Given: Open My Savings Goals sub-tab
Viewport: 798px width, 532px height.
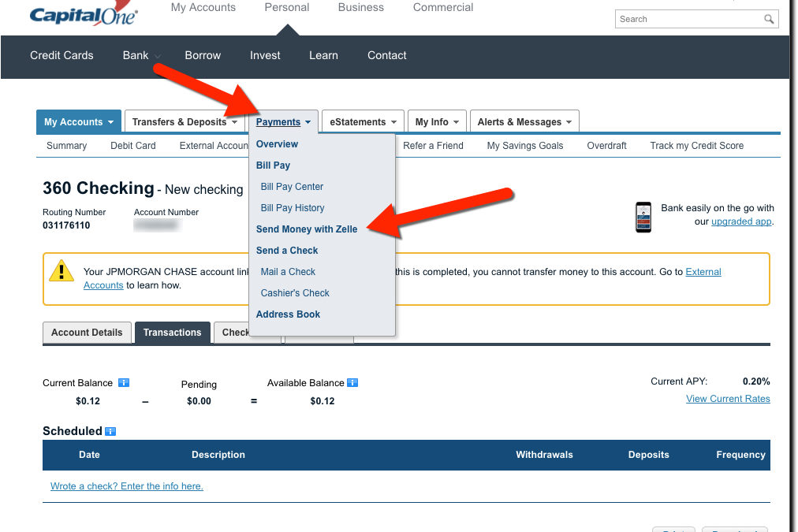Looking at the screenshot, I should pos(525,146).
